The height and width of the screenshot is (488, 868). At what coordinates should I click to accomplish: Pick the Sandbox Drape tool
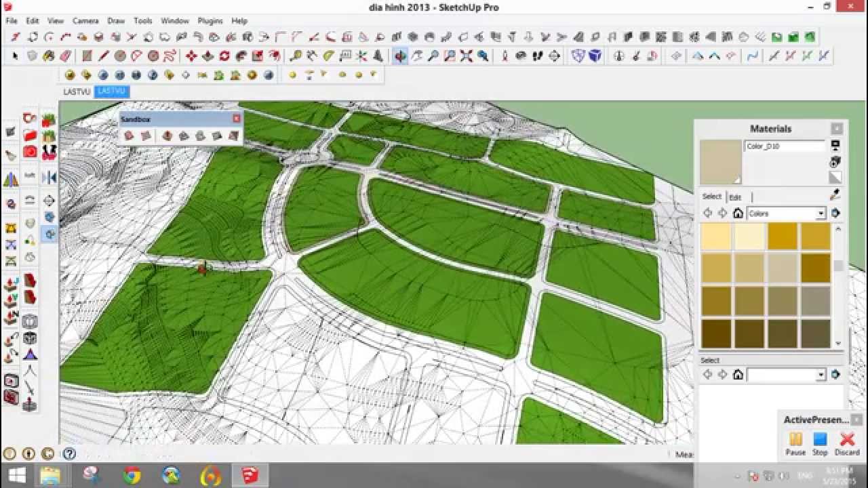coord(200,136)
